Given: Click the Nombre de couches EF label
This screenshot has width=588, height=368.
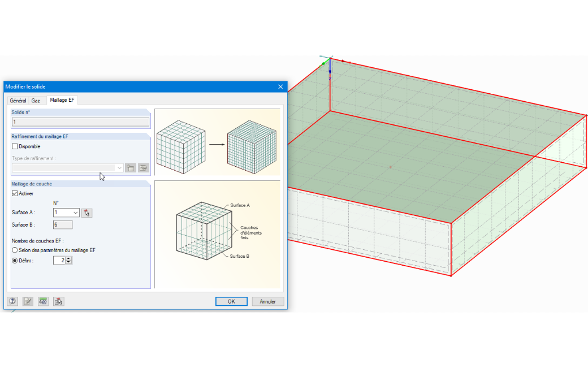Looking at the screenshot, I should [x=37, y=241].
